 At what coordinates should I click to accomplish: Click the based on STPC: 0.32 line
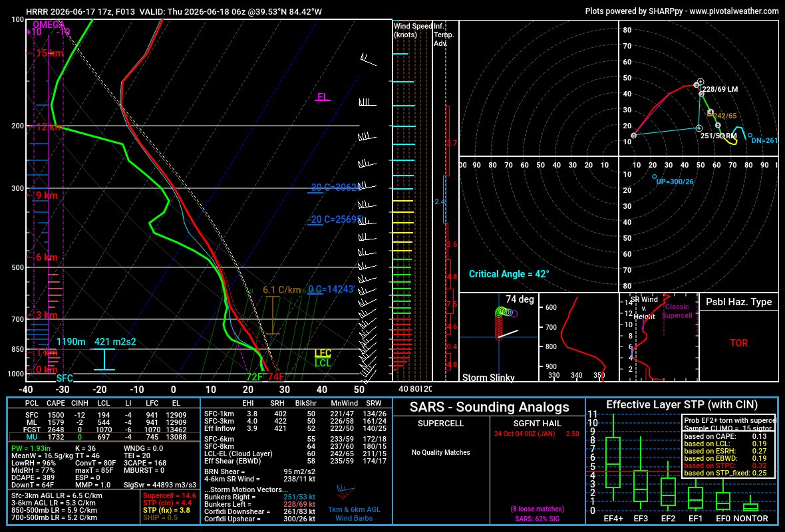[725, 465]
